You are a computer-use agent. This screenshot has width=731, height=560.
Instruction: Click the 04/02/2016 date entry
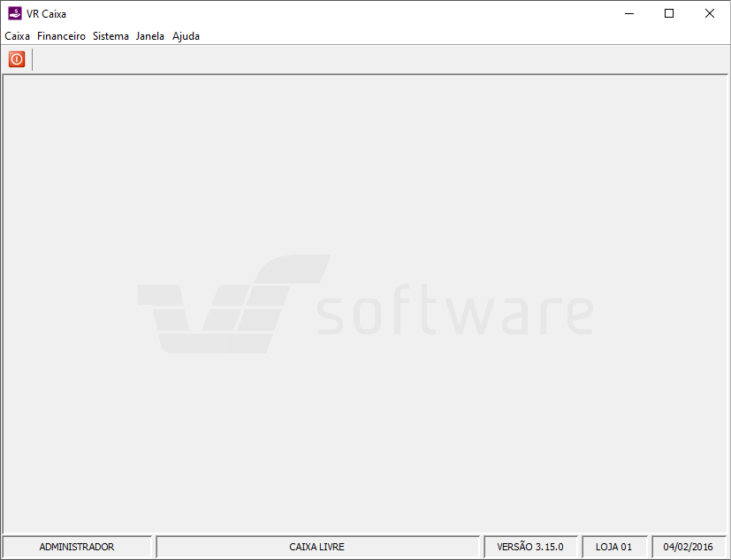(x=689, y=547)
